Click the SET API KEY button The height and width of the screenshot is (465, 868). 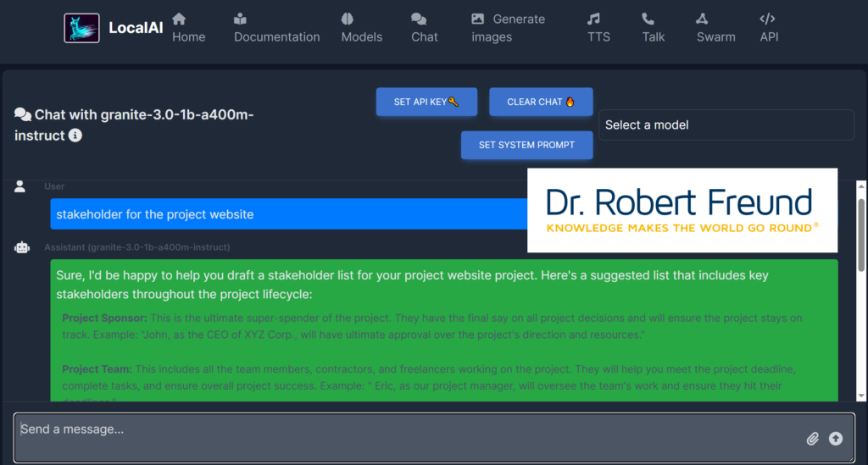[426, 102]
